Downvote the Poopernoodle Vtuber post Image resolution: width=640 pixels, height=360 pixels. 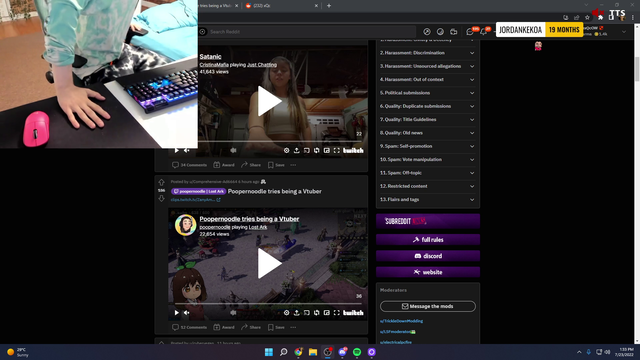[x=161, y=198]
